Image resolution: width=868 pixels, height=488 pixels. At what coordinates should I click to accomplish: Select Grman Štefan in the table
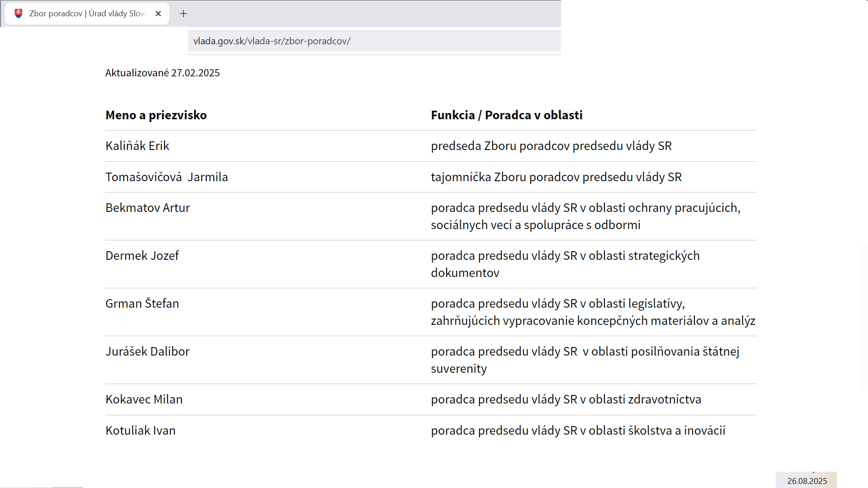(142, 304)
